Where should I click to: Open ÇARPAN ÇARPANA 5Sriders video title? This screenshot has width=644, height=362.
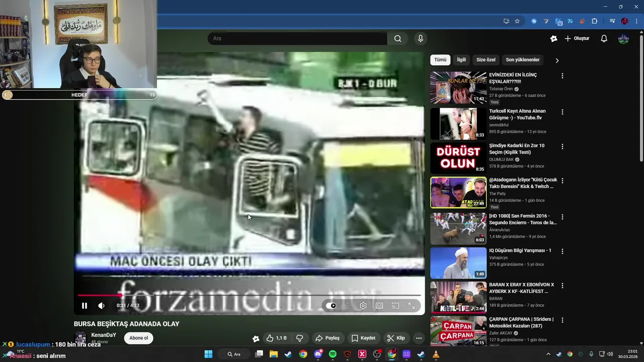521,322
